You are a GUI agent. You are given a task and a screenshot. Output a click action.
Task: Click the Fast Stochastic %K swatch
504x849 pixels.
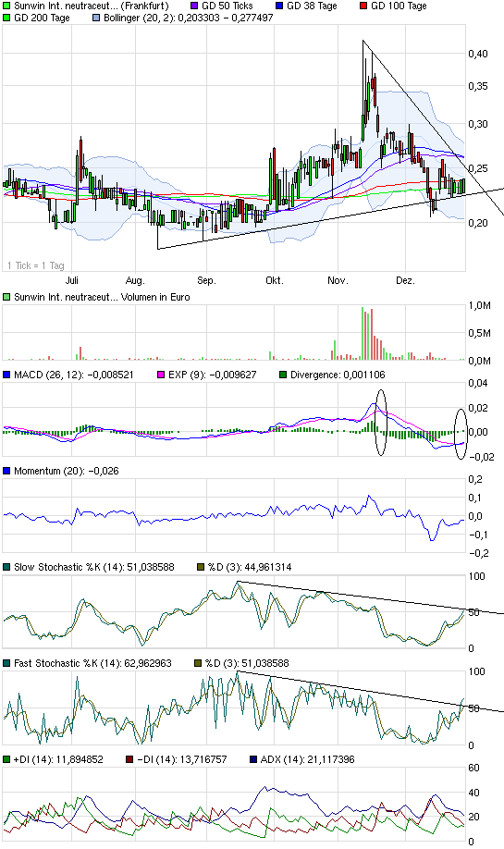click(6, 663)
